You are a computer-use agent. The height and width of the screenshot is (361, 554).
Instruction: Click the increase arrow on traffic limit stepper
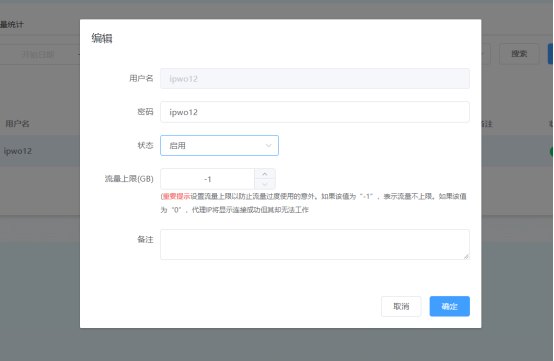click(265, 174)
